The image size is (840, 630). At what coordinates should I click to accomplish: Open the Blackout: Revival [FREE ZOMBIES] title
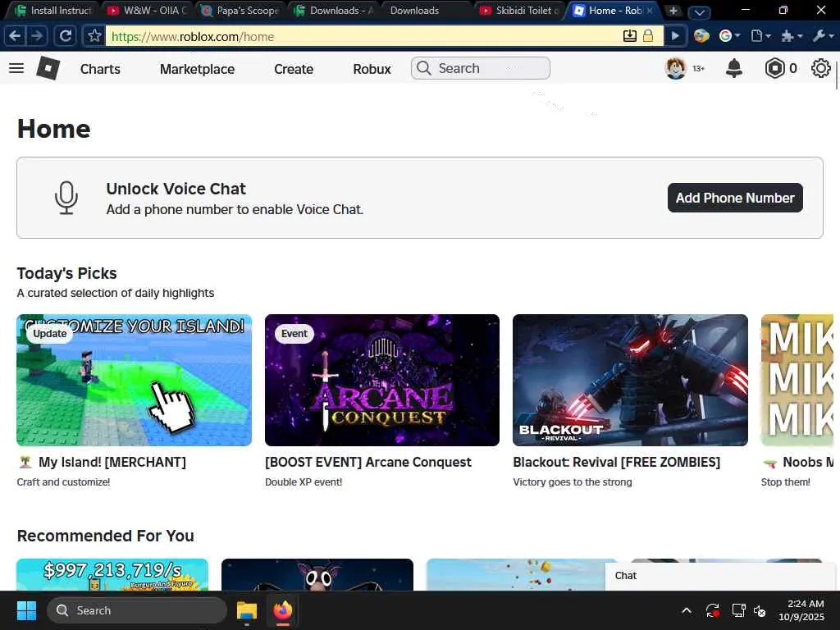tap(617, 462)
